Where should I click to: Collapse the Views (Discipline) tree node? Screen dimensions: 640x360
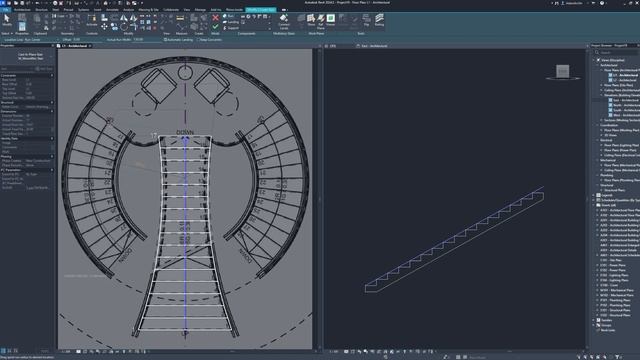point(593,60)
